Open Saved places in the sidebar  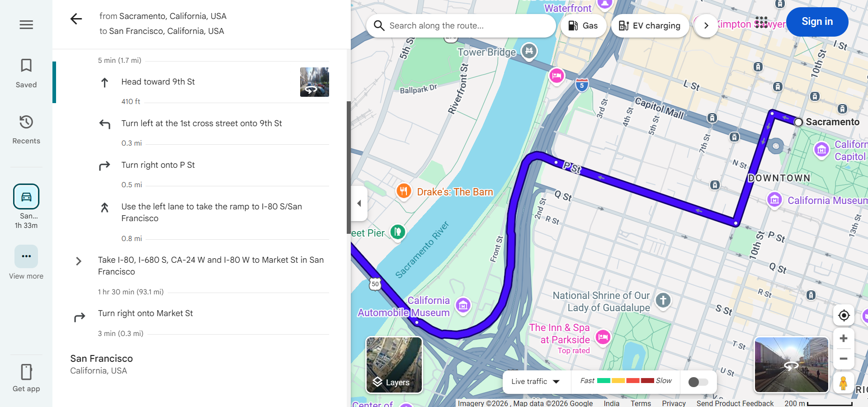pos(26,72)
